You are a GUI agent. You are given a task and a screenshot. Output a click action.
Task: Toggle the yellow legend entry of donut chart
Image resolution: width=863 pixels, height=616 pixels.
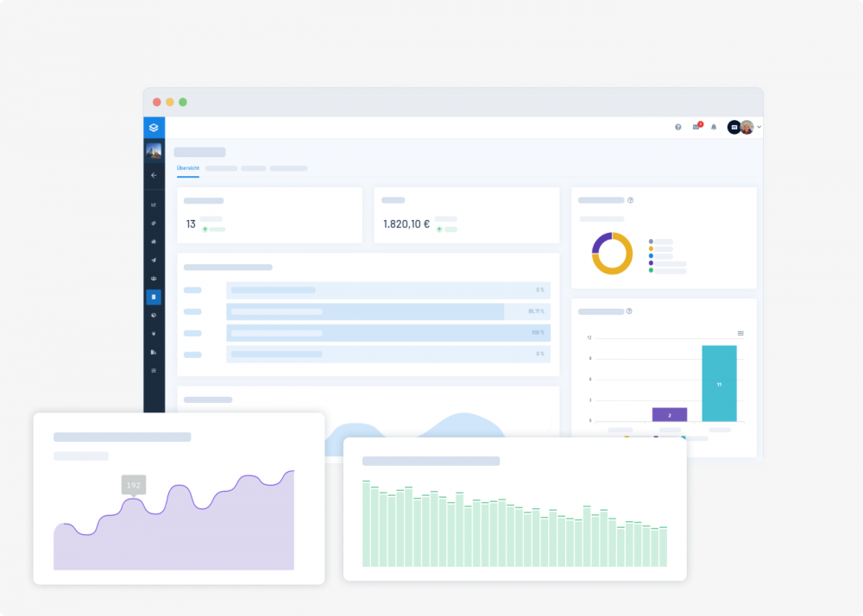pos(651,248)
